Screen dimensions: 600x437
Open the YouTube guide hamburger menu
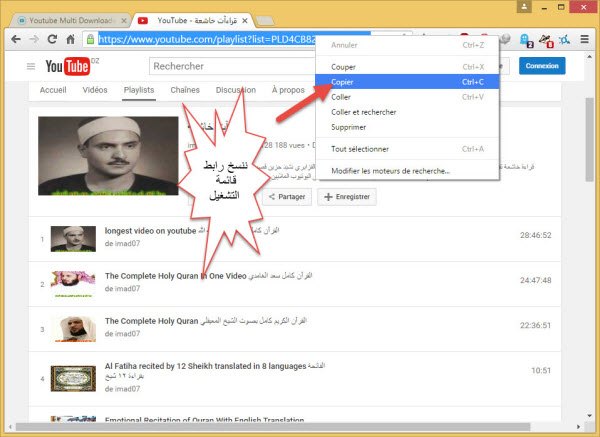31,67
